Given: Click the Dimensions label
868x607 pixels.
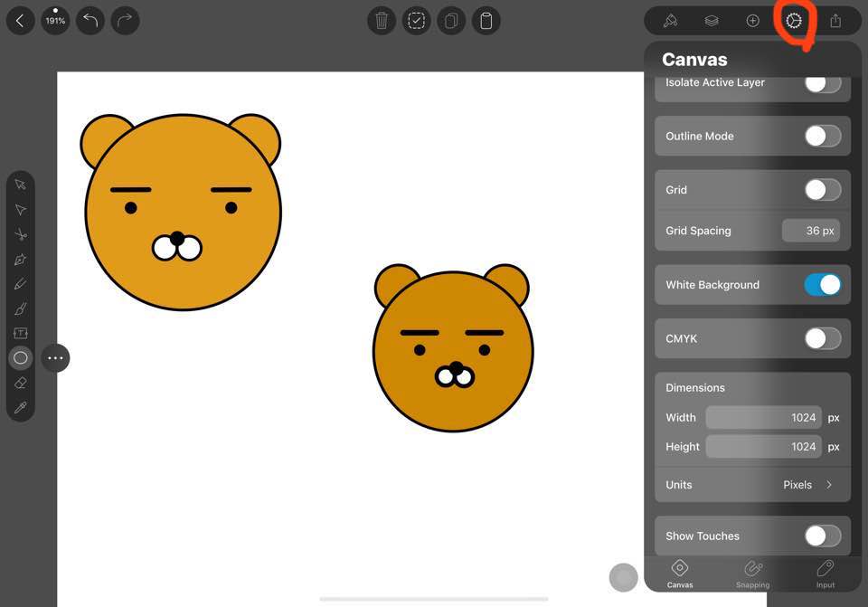Looking at the screenshot, I should click(695, 388).
